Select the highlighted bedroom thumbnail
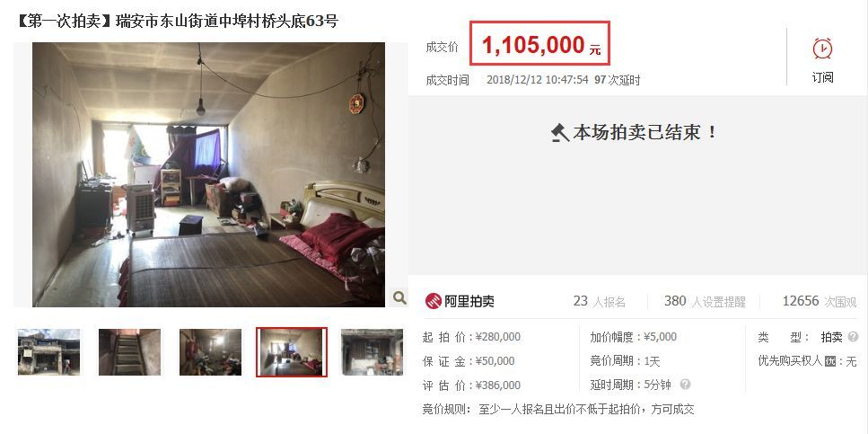 (x=291, y=352)
